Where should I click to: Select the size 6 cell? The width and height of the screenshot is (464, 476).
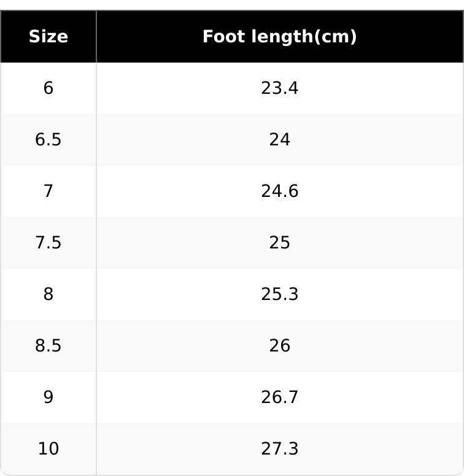48,88
